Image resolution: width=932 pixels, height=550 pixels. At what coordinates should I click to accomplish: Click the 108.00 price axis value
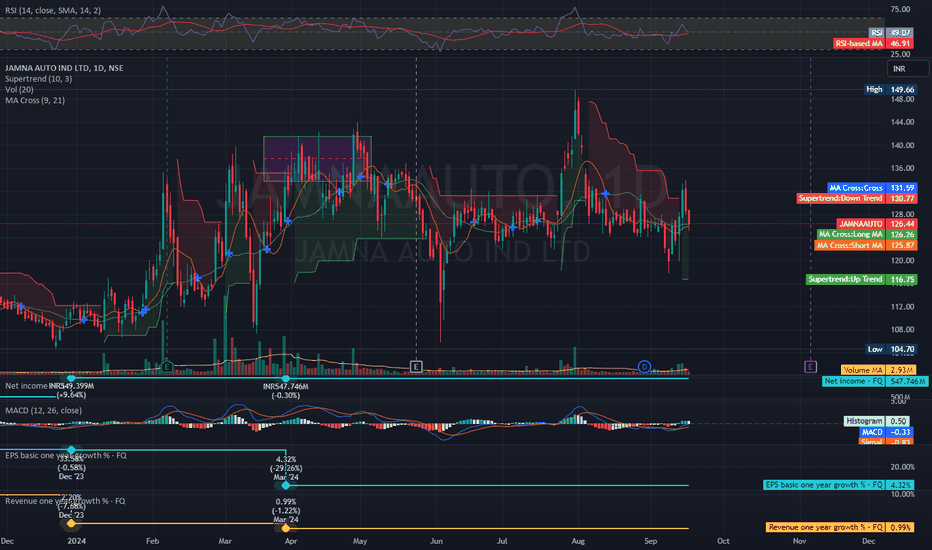(x=902, y=330)
